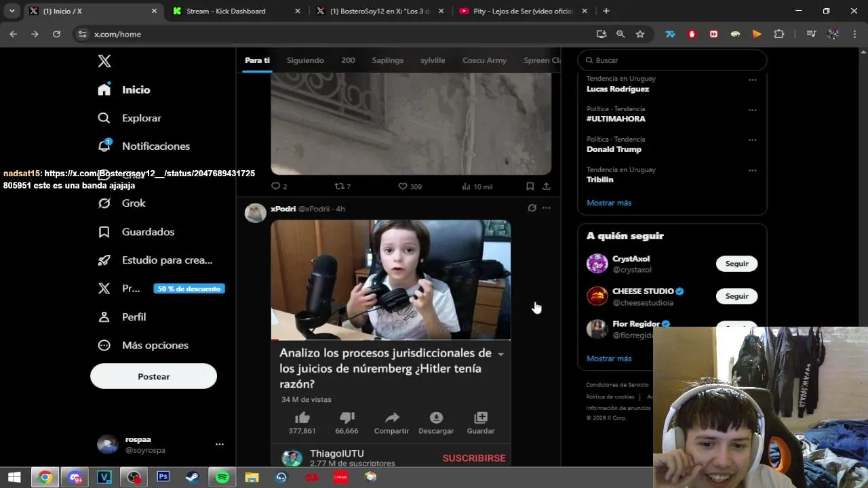Reply to the post with 2 comments
This screenshot has width=868, height=488.
tap(279, 186)
